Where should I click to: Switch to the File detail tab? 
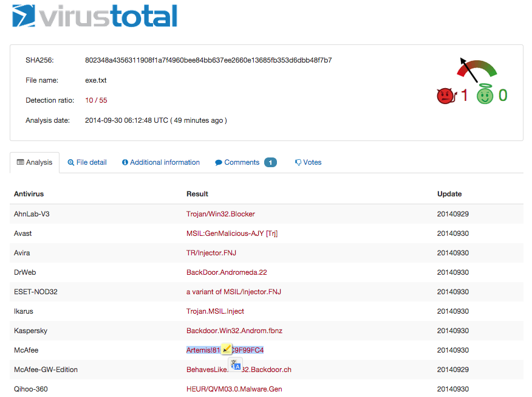point(87,162)
